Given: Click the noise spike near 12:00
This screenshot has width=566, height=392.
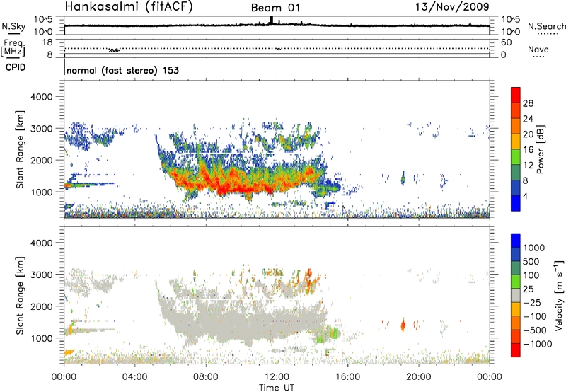Looking at the screenshot, I should 272,21.
